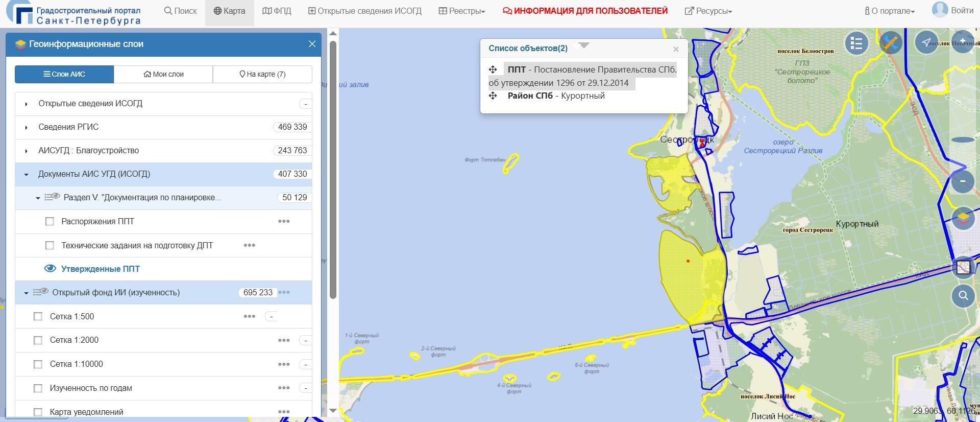Activate the ruler measurement tool
This screenshot has width=980, height=422.
(x=891, y=43)
